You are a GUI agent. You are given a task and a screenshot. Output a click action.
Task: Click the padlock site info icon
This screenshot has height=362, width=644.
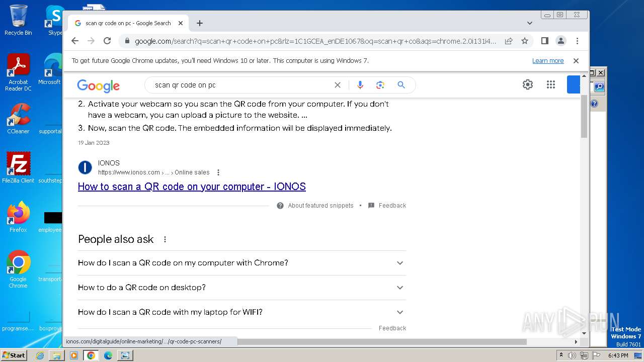pos(127,41)
